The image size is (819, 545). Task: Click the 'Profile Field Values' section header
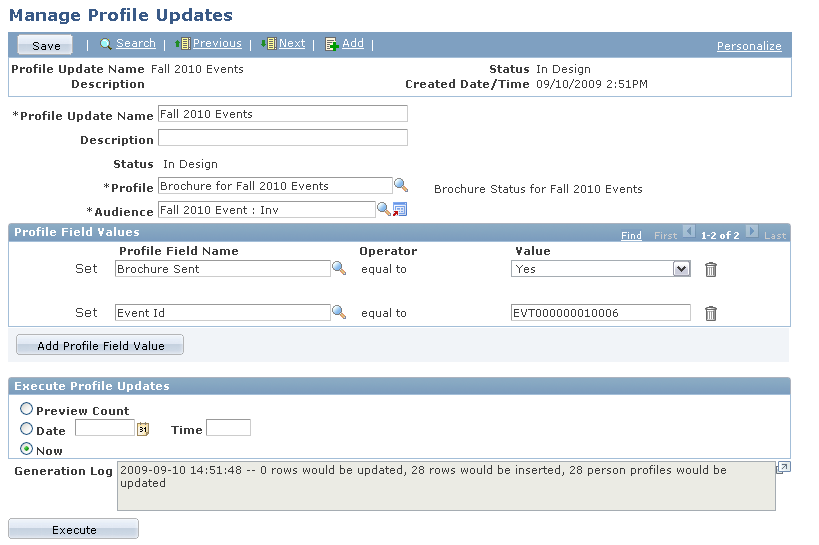[x=77, y=232]
